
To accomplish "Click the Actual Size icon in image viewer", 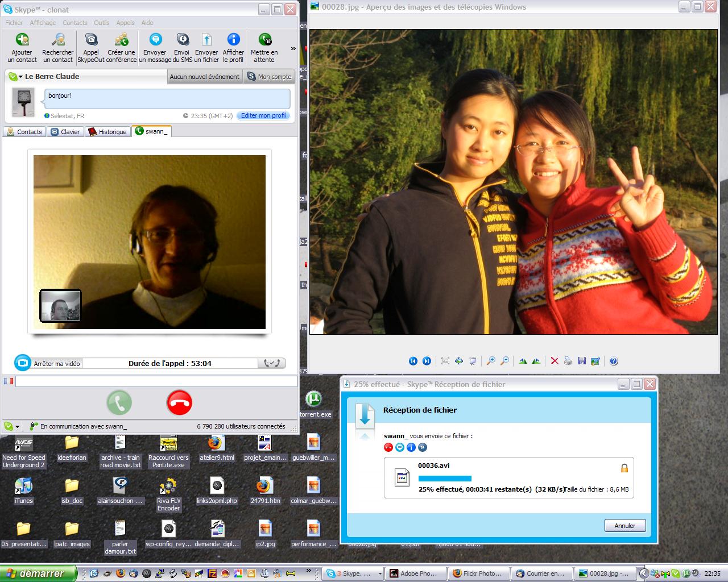I will (458, 361).
